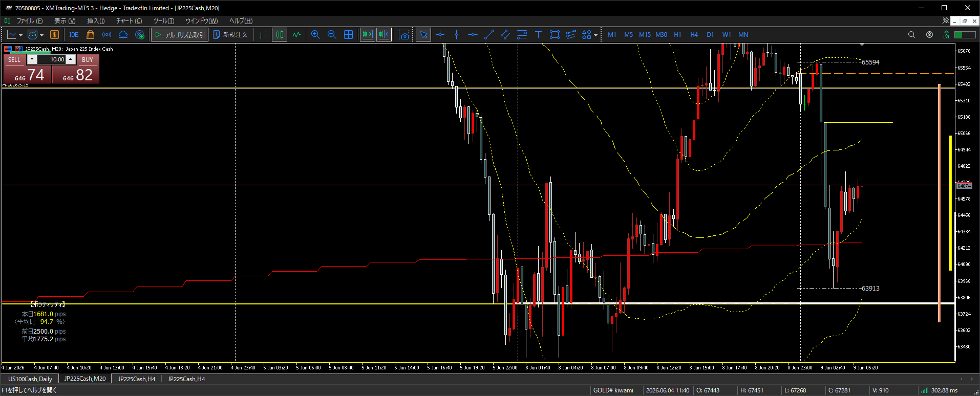The width and height of the screenshot is (980, 396).
Task: Select the rectangle shape drawing tool
Action: pos(555,35)
